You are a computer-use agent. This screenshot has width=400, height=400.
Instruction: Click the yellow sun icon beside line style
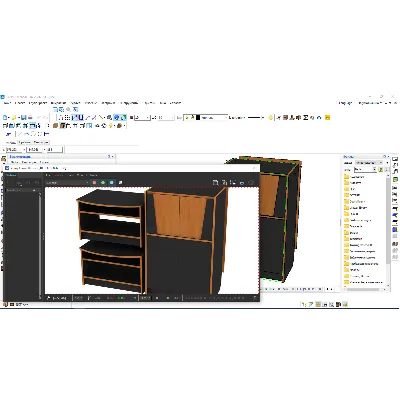coord(271,117)
